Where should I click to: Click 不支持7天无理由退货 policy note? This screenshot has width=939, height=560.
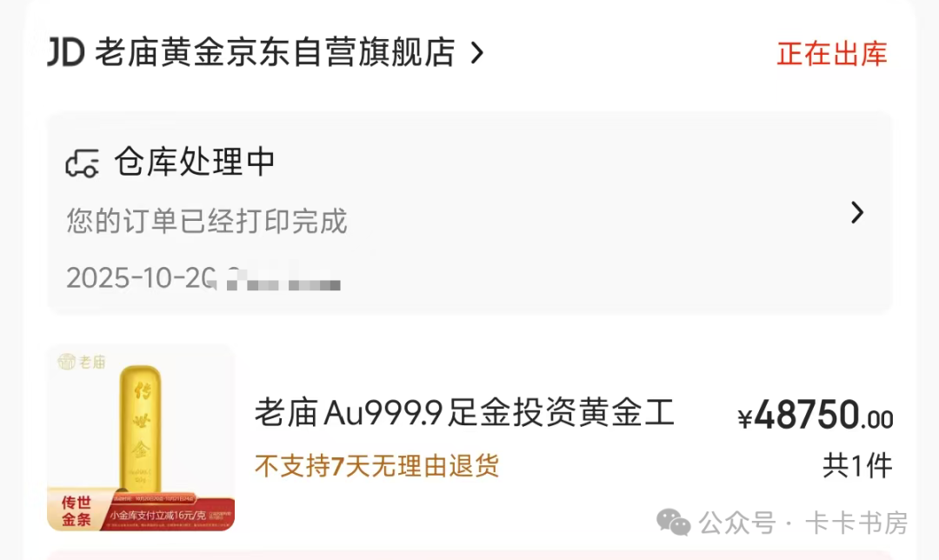point(376,465)
